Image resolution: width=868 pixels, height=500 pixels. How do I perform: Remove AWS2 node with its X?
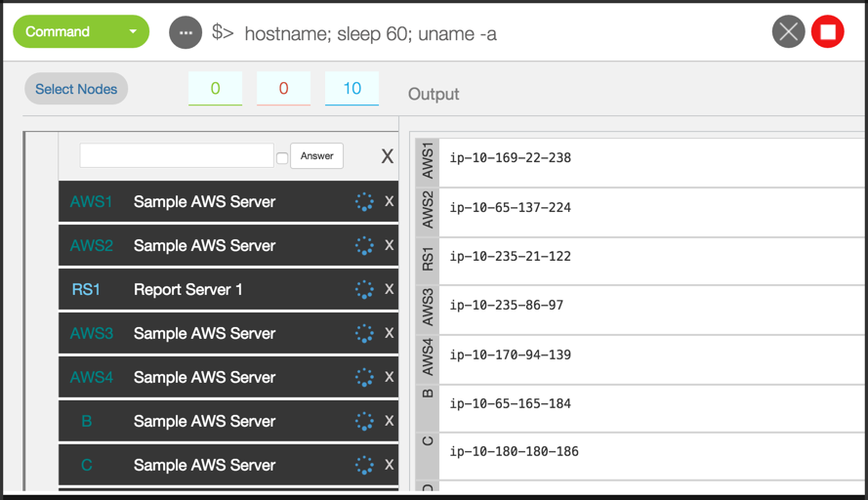pos(390,245)
